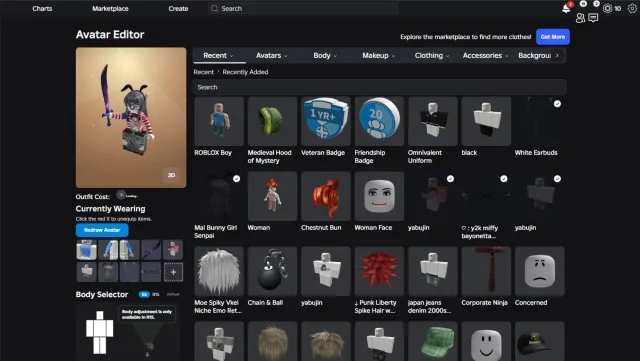Click the white body figure in Body Selector

click(99, 332)
